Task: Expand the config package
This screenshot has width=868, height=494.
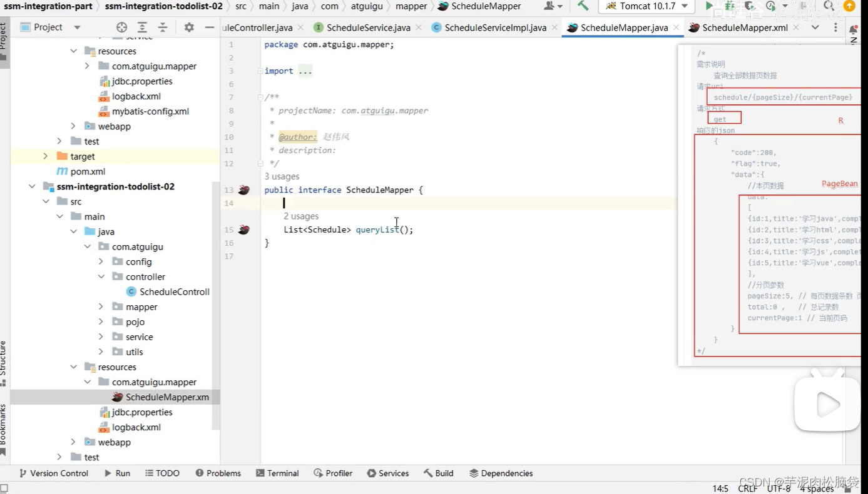Action: point(101,261)
